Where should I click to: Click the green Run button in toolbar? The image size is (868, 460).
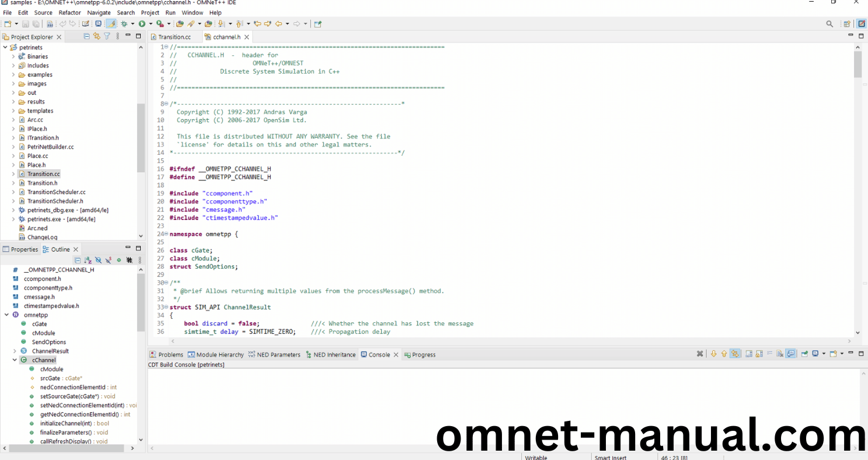click(x=141, y=24)
